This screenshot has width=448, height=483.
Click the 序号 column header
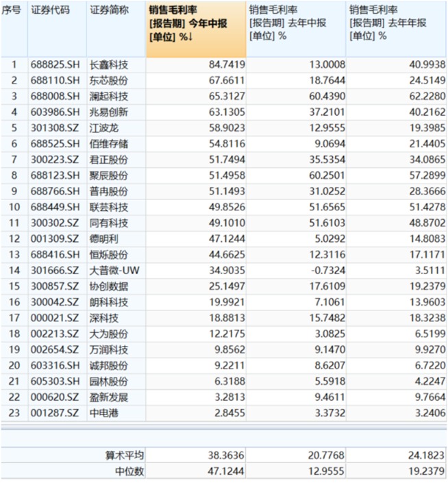click(x=14, y=29)
